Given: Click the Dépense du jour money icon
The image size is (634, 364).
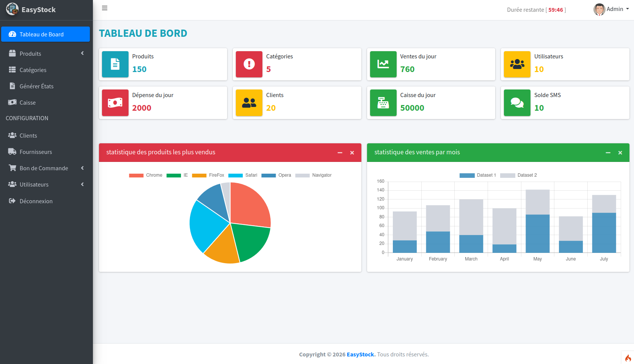Looking at the screenshot, I should (115, 103).
